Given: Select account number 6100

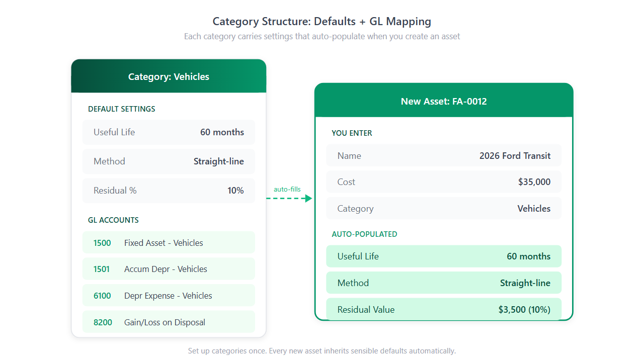Looking at the screenshot, I should [102, 296].
